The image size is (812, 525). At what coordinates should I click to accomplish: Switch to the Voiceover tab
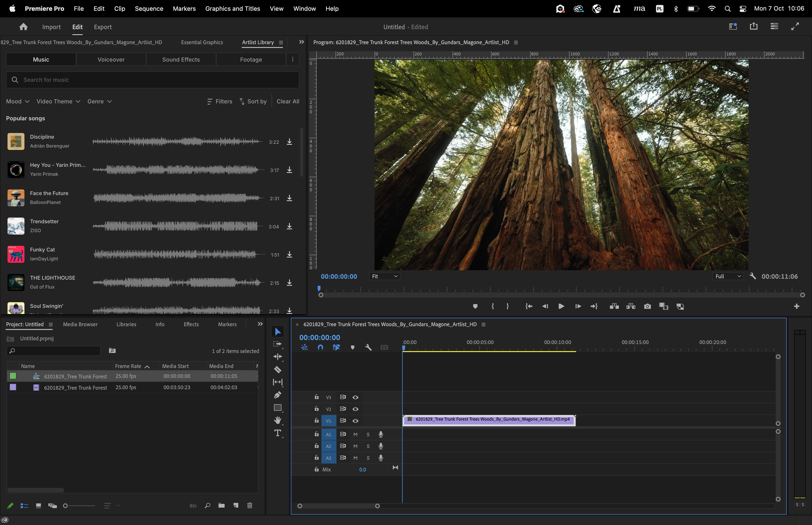111,59
